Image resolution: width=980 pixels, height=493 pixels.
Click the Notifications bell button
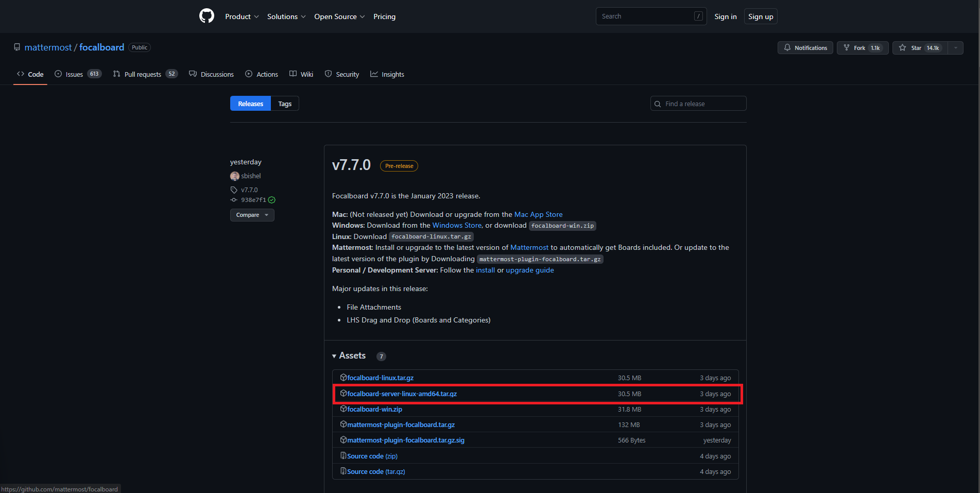pos(805,48)
